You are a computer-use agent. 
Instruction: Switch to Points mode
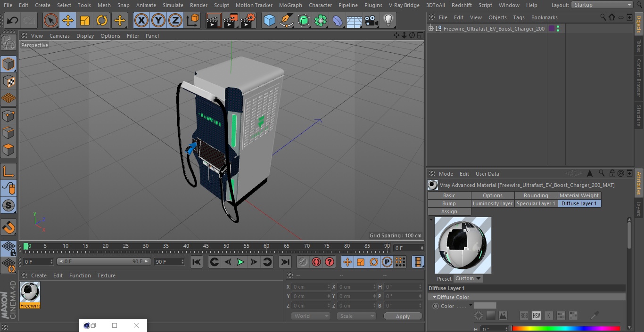(8, 116)
